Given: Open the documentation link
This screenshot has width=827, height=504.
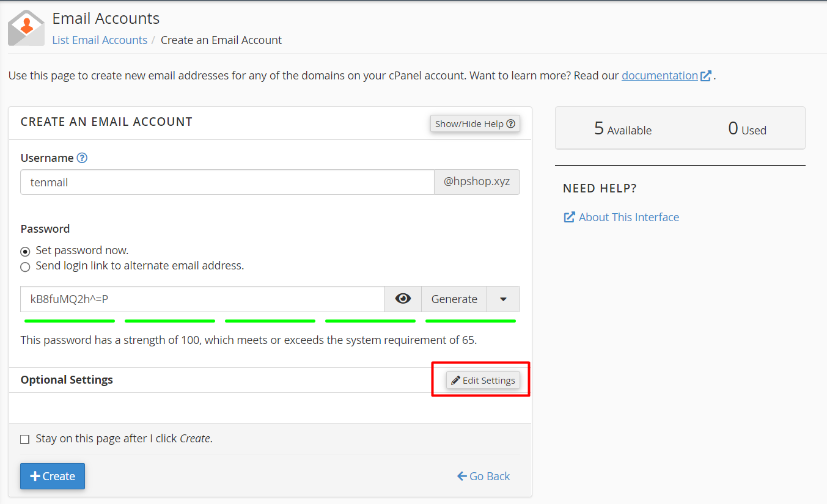Looking at the screenshot, I should point(660,75).
